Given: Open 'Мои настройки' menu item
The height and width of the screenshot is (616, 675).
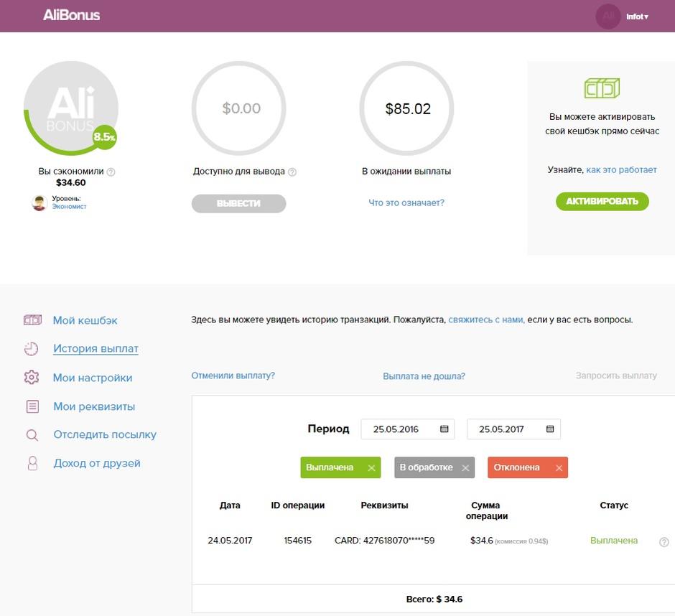Looking at the screenshot, I should click(x=93, y=378).
